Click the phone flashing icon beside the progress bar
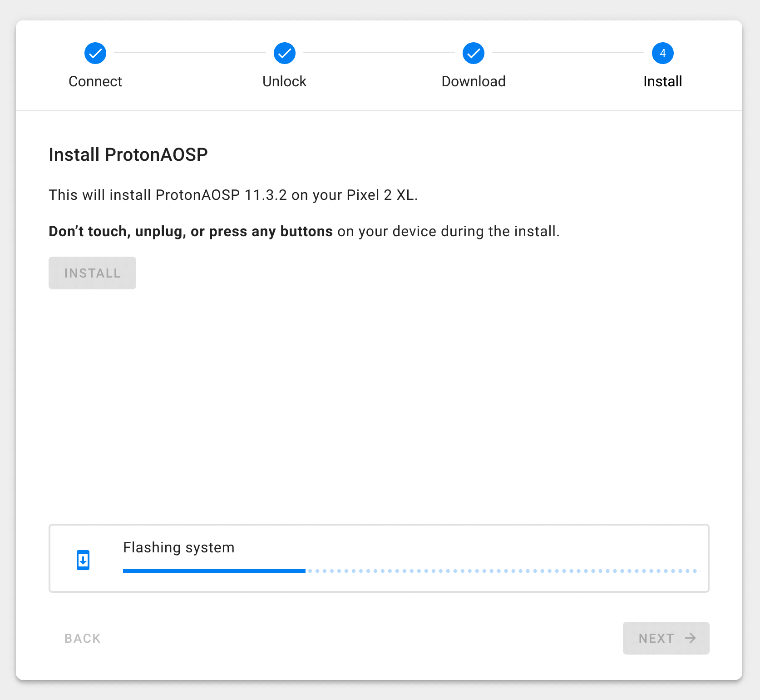 click(x=83, y=560)
